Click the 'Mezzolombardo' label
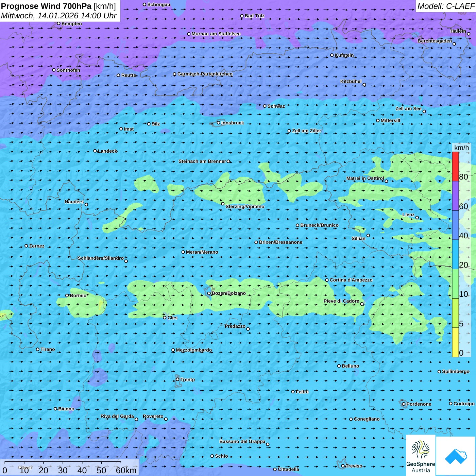Viewport: 476px width, 476px height. point(194,350)
